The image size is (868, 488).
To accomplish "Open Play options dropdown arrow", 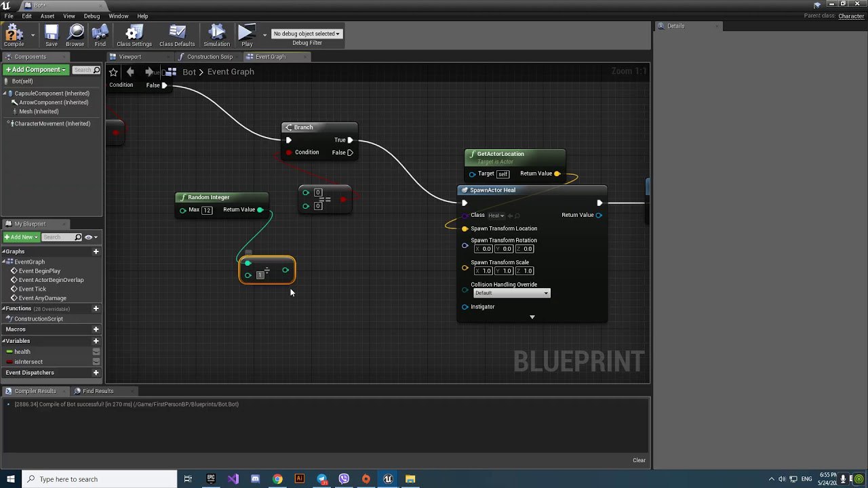I will coord(264,35).
